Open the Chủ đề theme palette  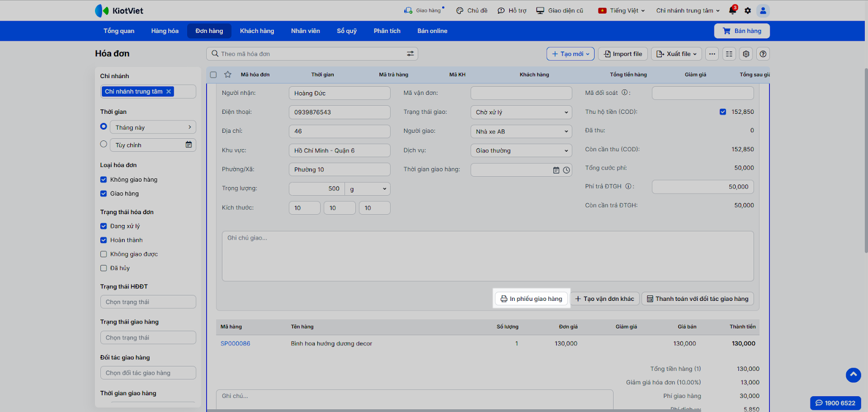tap(471, 10)
